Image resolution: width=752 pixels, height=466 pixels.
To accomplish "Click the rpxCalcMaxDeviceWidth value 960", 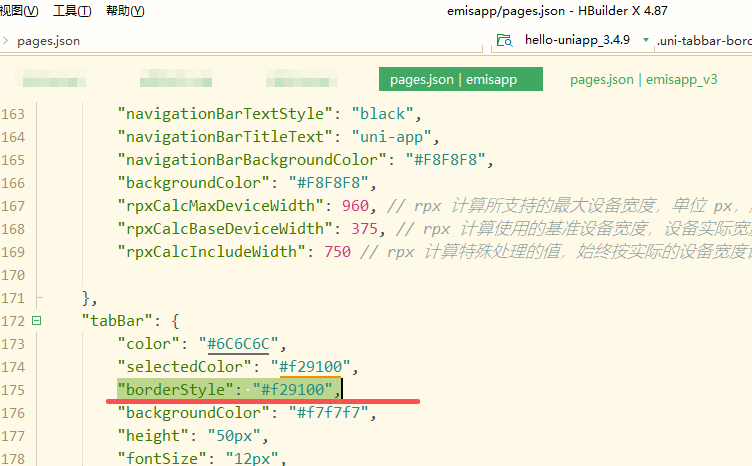I will tap(353, 205).
